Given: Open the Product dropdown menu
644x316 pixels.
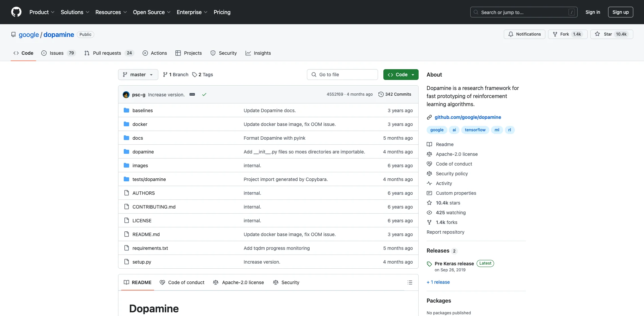Looking at the screenshot, I should tap(42, 12).
